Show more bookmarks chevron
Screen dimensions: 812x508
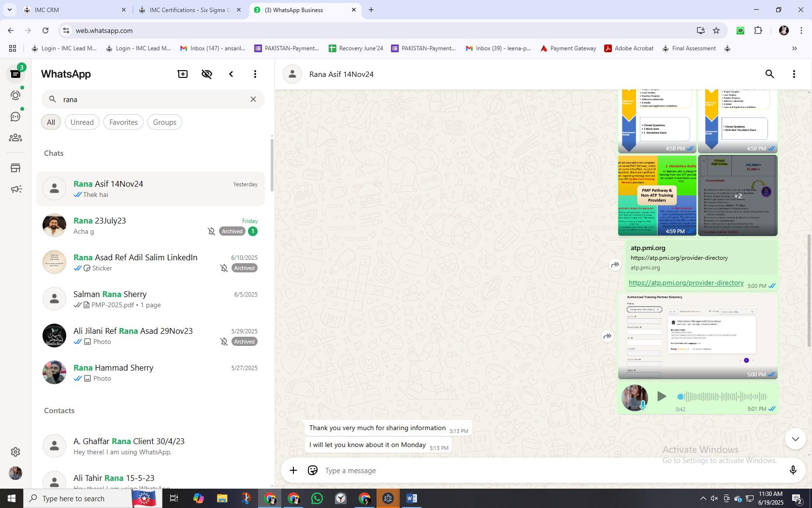794,48
